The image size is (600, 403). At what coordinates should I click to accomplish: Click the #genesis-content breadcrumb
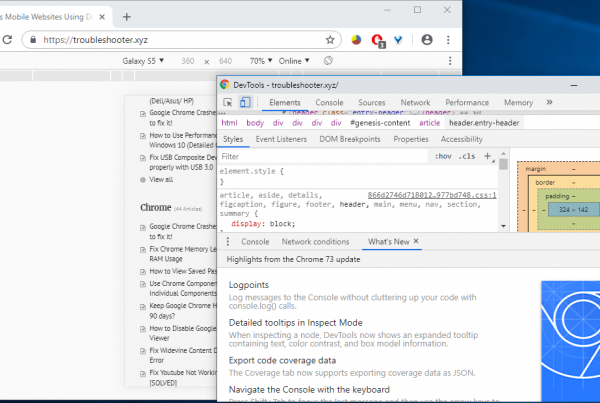[x=380, y=123]
